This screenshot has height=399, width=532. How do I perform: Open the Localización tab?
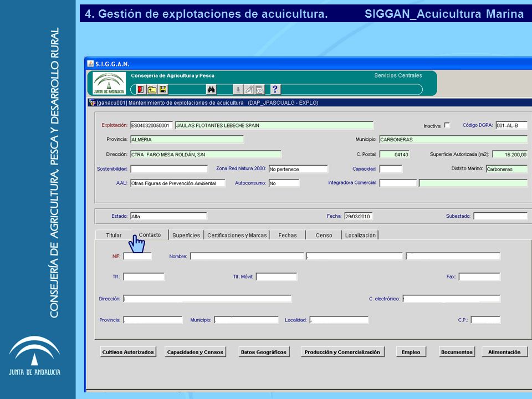(x=360, y=235)
